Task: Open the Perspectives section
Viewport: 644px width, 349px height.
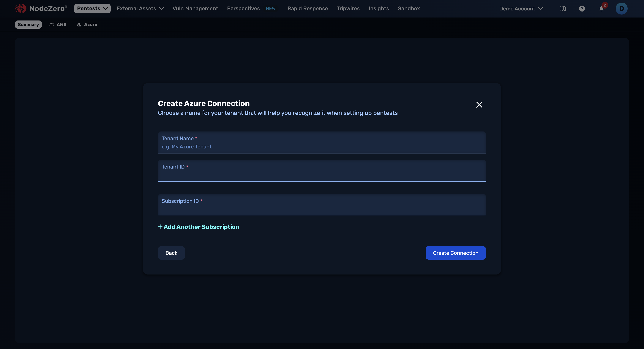Action: pyautogui.click(x=243, y=8)
